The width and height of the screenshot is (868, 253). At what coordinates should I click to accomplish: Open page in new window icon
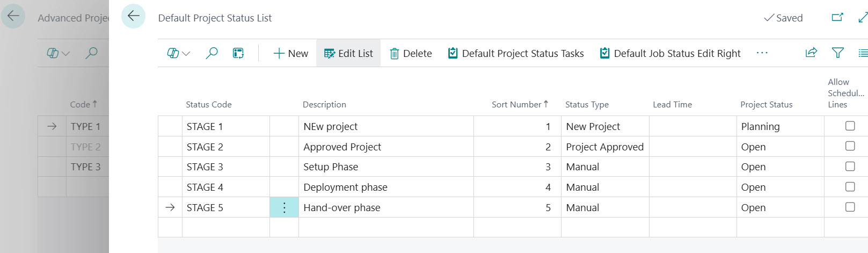tap(837, 18)
